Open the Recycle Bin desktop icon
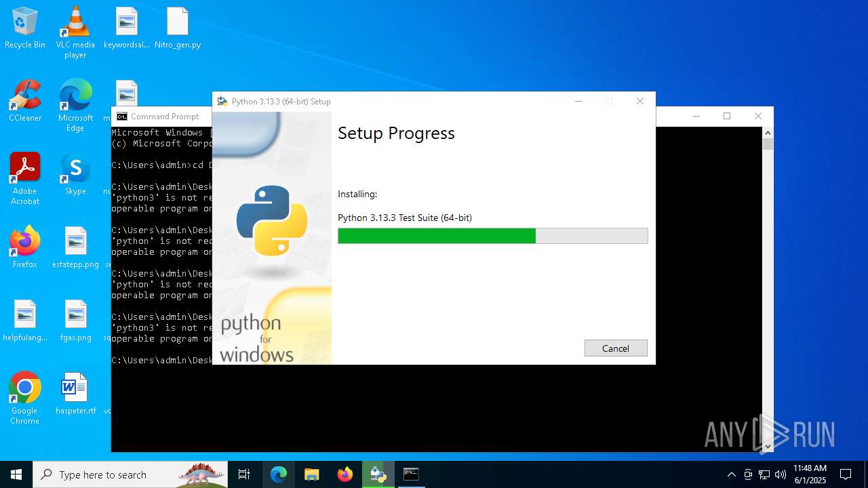868x488 pixels. [x=25, y=28]
